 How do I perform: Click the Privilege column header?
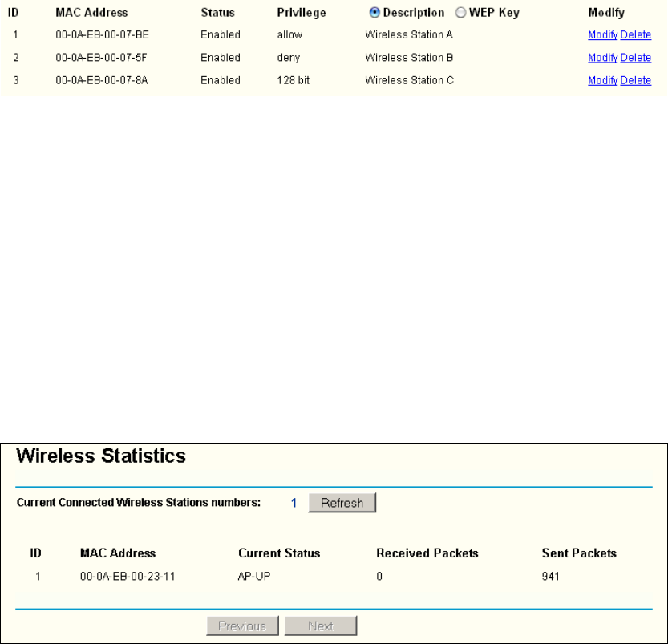click(302, 13)
